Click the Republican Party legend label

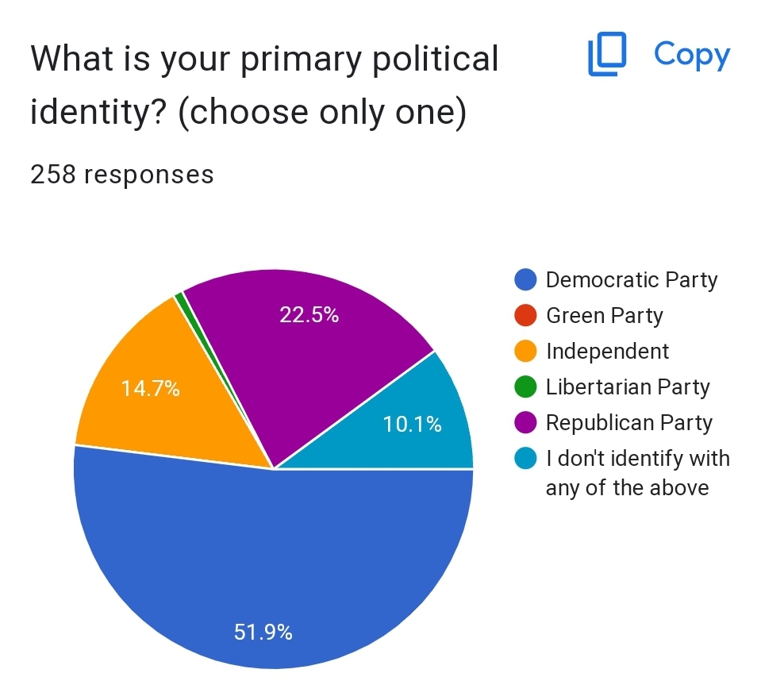click(629, 423)
